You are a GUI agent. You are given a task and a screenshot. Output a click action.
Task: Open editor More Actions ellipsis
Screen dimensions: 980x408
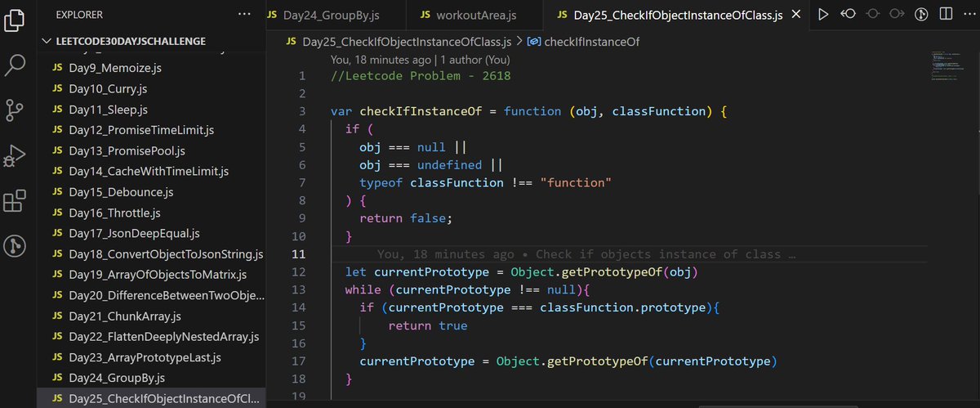[968, 14]
